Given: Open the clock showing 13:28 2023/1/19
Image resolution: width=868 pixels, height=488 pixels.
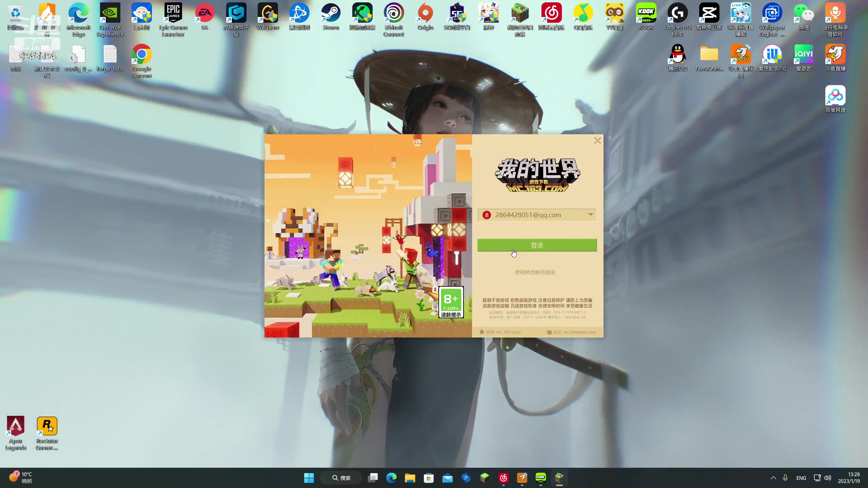Looking at the screenshot, I should click(849, 478).
